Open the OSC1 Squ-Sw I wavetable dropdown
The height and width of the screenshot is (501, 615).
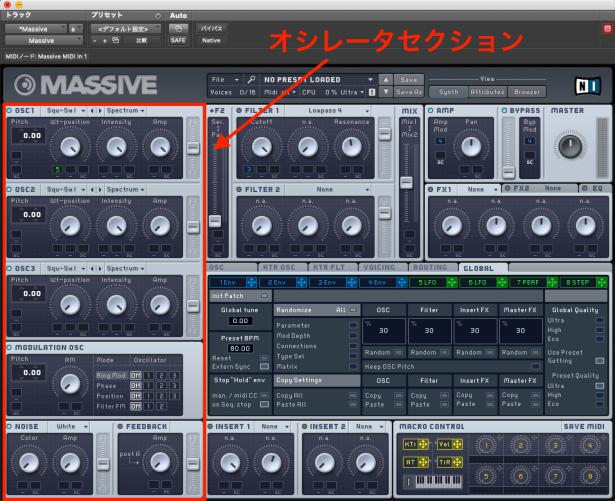60,109
